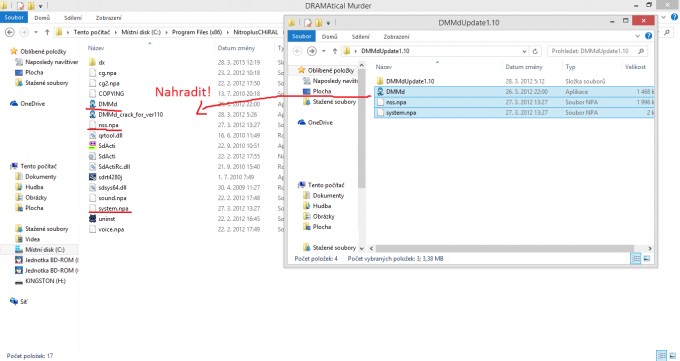680x361 pixels.
Task: Select the dx folder in DRAMAtical Murder window
Action: 101,62
